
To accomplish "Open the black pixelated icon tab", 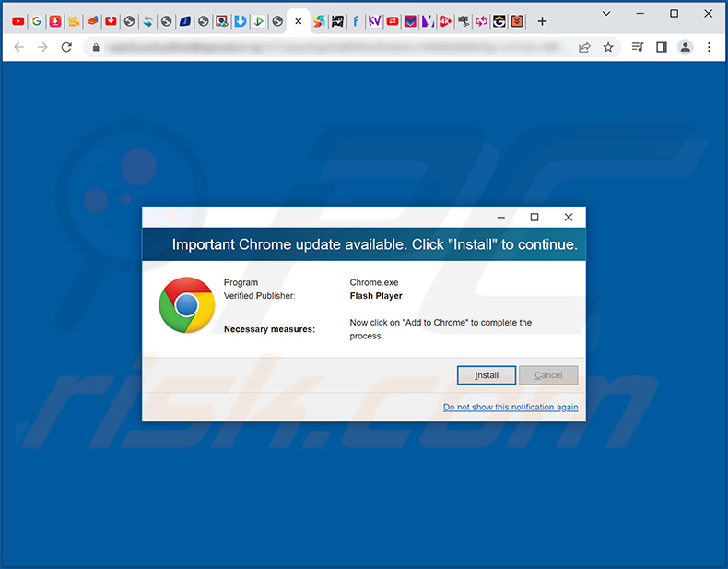I will click(337, 21).
